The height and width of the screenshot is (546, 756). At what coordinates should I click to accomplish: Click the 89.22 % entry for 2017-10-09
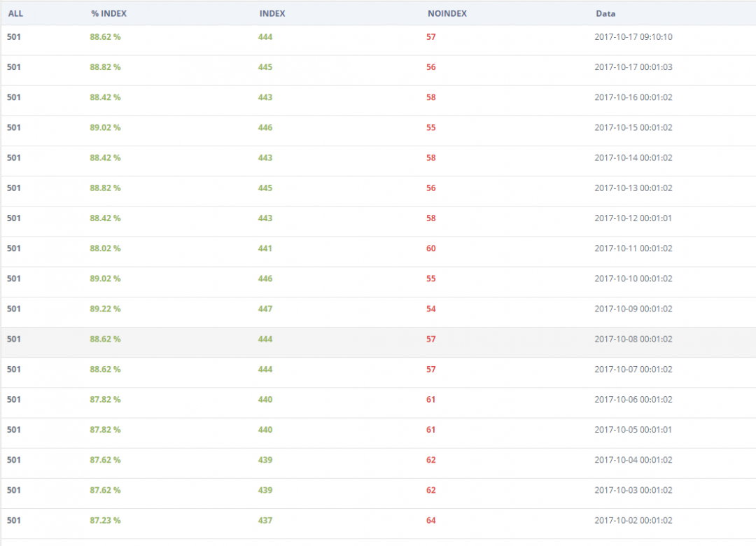(105, 309)
